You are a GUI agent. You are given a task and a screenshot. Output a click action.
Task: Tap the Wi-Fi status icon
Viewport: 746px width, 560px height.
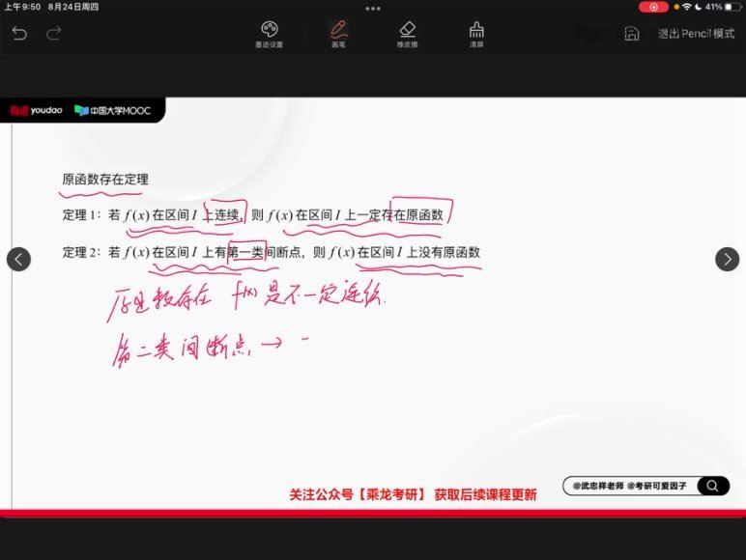click(x=686, y=7)
